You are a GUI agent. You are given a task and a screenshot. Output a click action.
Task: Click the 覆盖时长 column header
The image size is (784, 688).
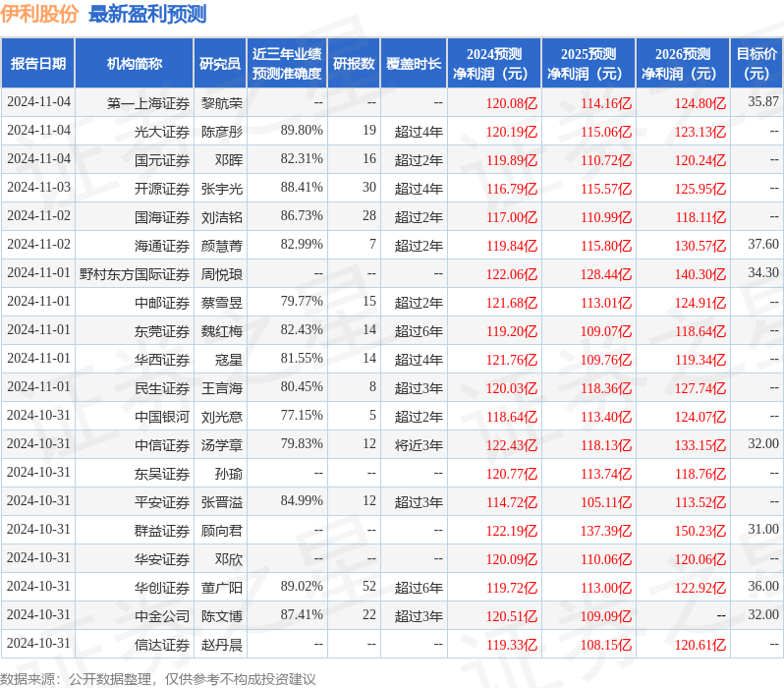414,64
